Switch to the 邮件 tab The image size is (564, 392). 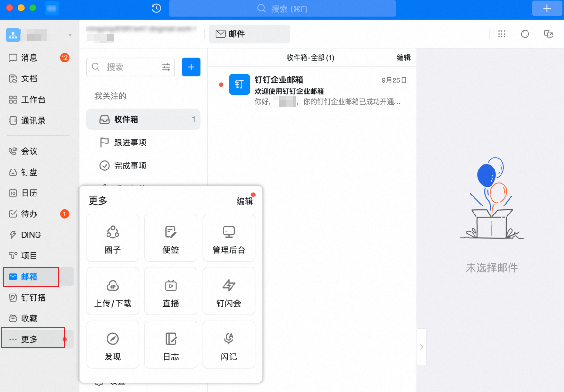click(250, 34)
